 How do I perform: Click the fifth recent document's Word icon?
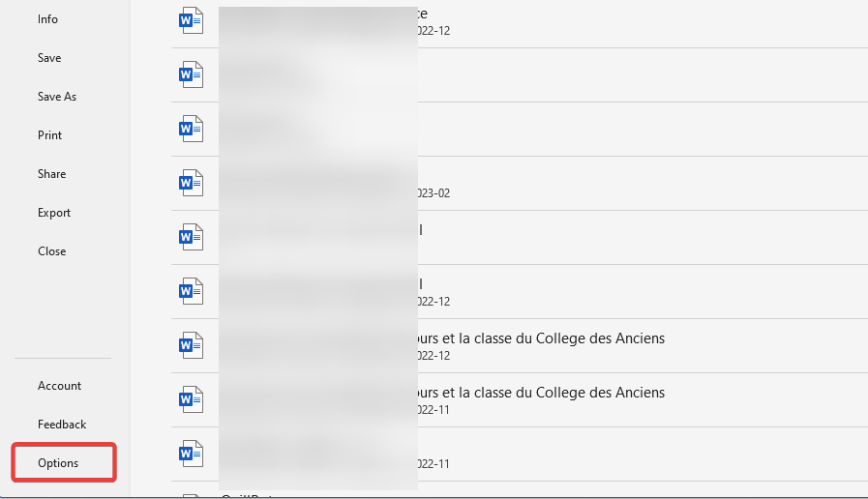pos(191,237)
